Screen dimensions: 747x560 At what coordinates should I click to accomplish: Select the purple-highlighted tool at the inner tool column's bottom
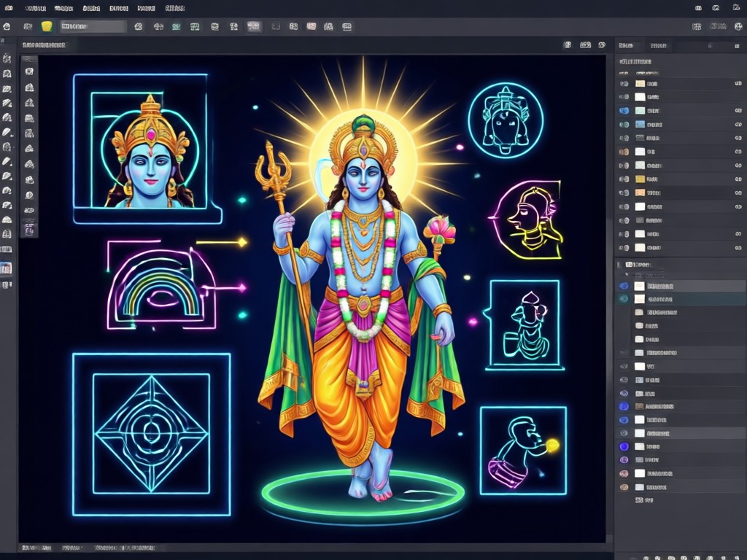29,230
